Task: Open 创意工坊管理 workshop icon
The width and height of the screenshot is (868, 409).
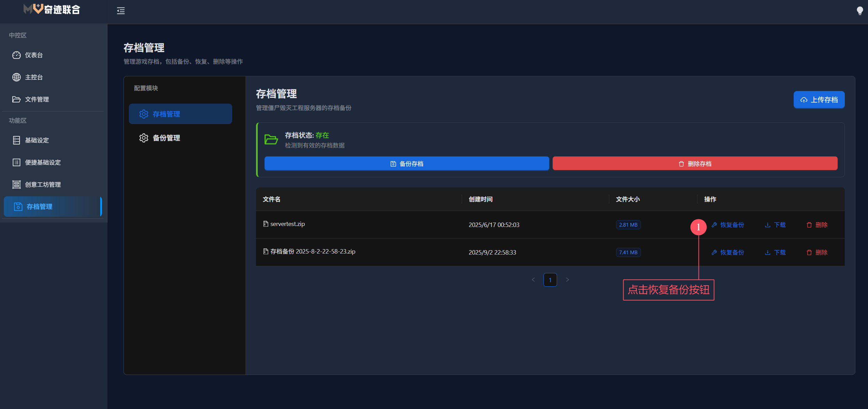Action: (17, 184)
